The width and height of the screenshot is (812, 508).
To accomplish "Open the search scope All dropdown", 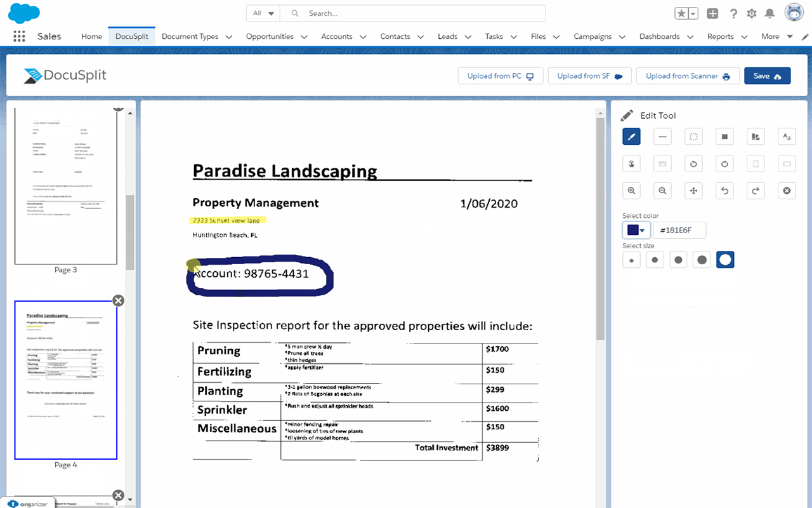I will (263, 13).
